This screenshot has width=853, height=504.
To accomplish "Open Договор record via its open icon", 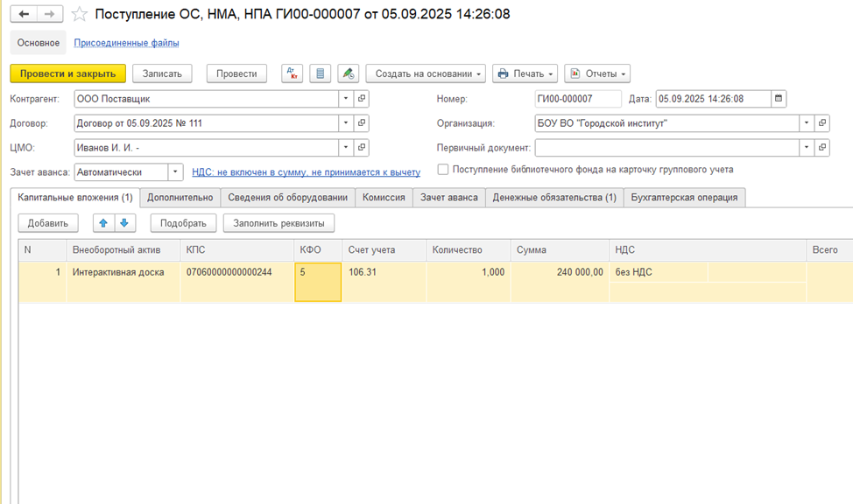I will (x=362, y=123).
